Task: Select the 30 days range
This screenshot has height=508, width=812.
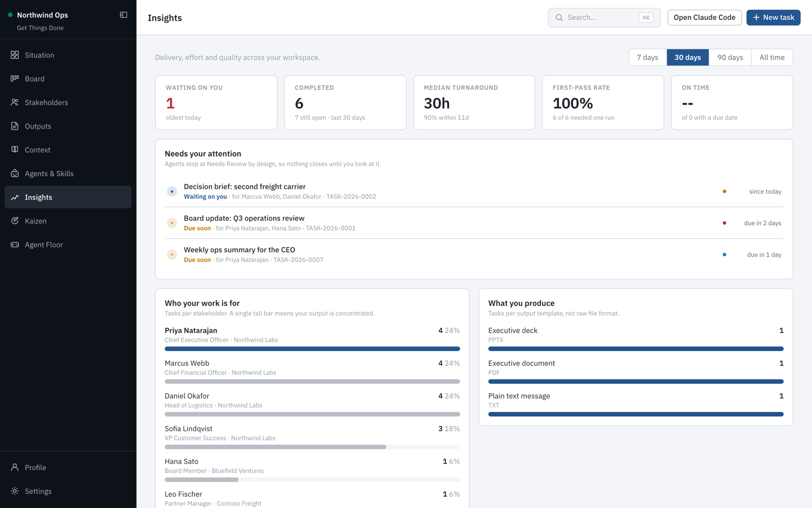Action: (688, 57)
